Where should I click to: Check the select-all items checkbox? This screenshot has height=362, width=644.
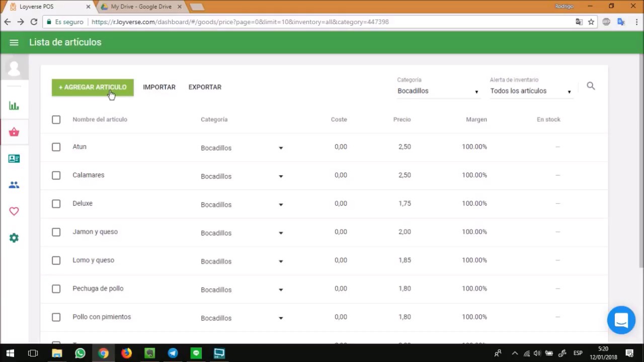click(56, 120)
